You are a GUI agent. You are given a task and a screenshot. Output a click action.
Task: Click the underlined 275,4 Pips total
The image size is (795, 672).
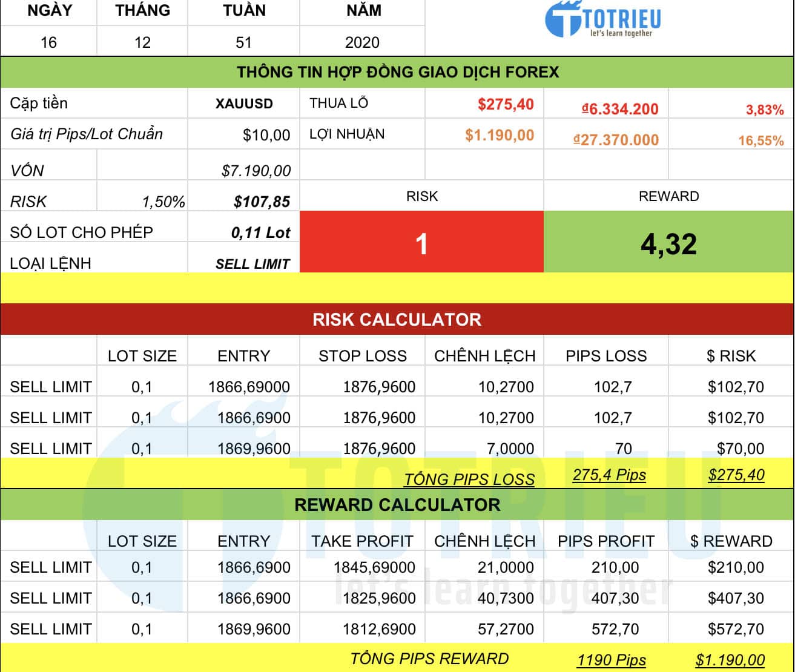(609, 475)
